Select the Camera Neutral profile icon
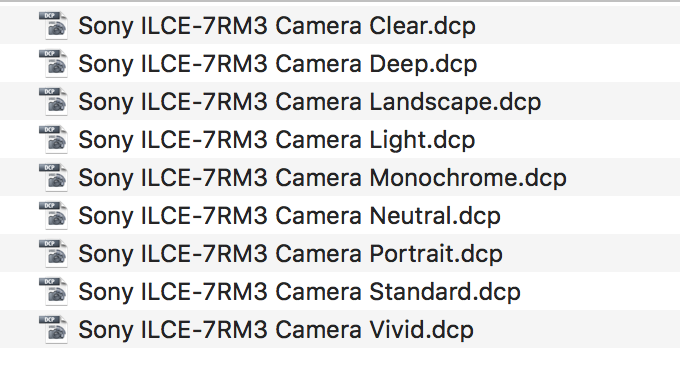The height and width of the screenshot is (374, 680). [53, 216]
